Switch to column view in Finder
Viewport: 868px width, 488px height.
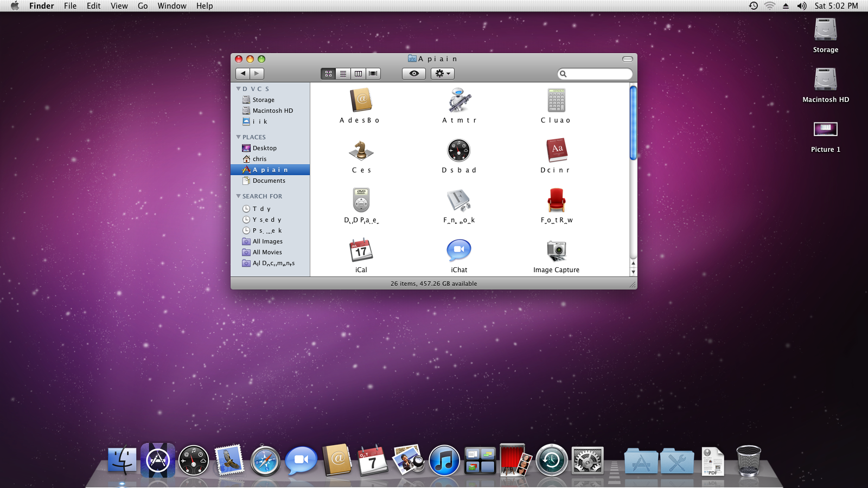(x=358, y=74)
